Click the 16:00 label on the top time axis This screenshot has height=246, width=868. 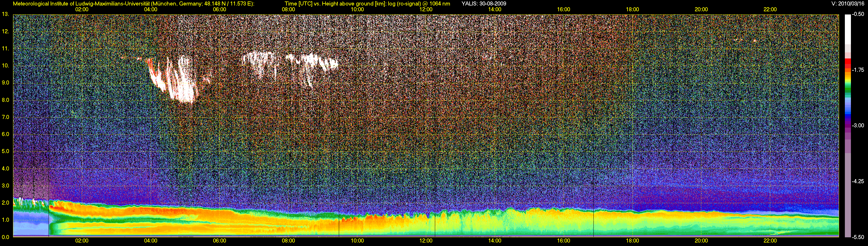[x=564, y=10]
